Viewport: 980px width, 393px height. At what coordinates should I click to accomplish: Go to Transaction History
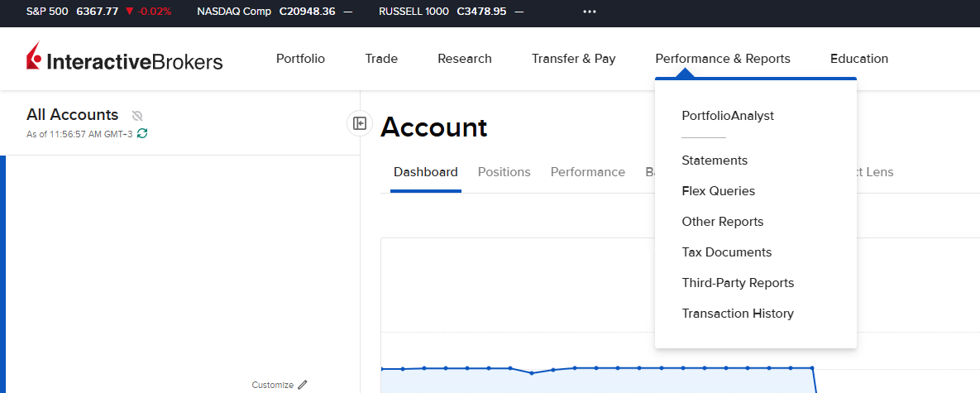coord(738,314)
